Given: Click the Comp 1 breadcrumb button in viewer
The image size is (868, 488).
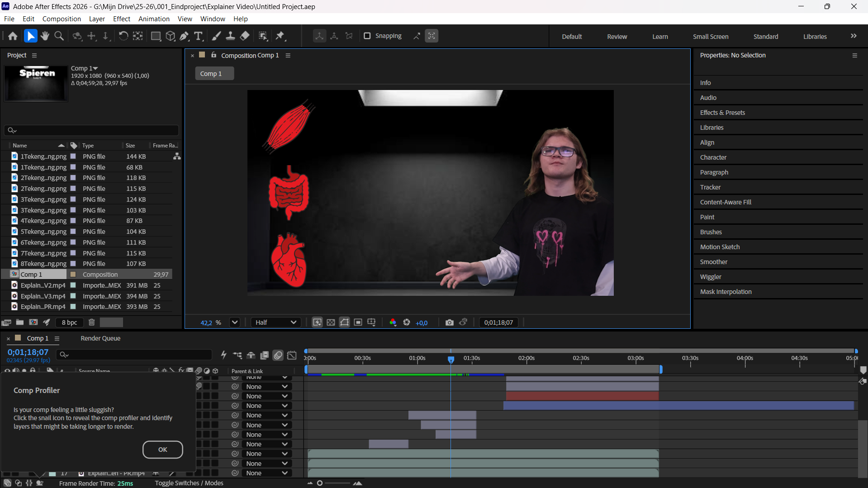Looking at the screenshot, I should [x=214, y=74].
